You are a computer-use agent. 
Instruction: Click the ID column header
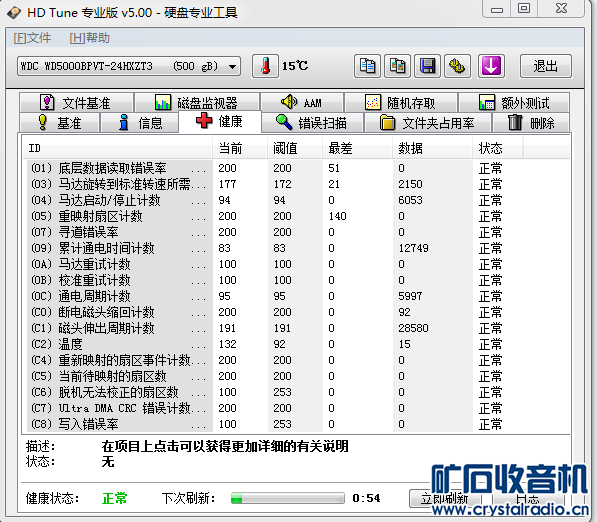(117, 148)
